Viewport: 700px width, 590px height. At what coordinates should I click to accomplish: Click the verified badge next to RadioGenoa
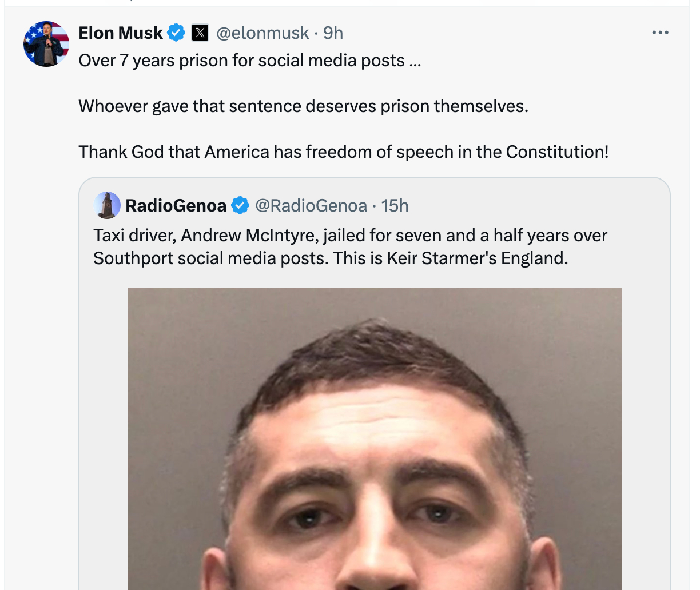point(240,205)
